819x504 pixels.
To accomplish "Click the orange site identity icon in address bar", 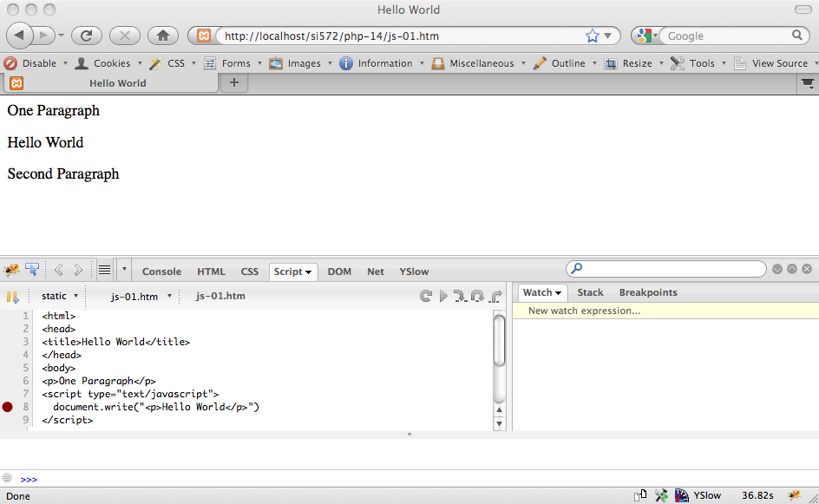I will [204, 36].
